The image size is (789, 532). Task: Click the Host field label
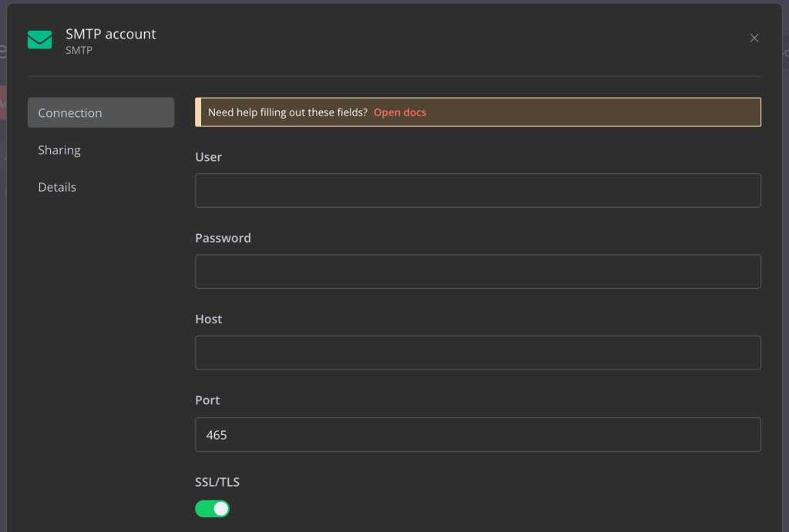click(208, 319)
